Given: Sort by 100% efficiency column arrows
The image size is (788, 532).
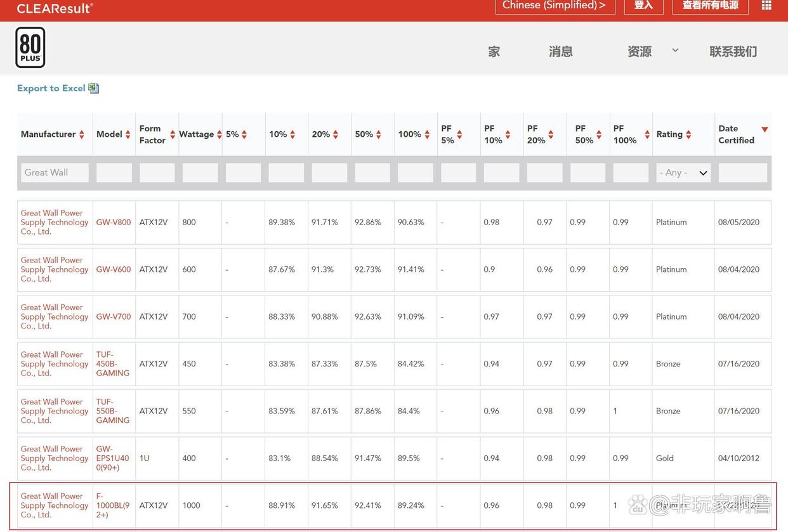Looking at the screenshot, I should point(427,134).
